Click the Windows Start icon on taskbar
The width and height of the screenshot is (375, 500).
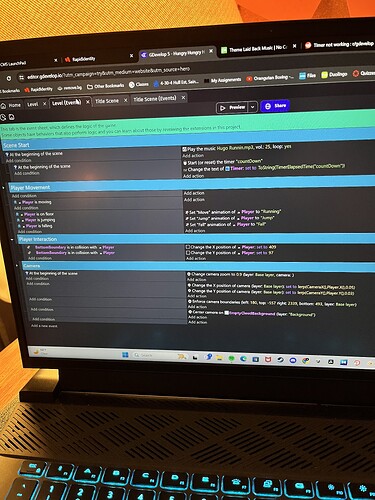125,355
